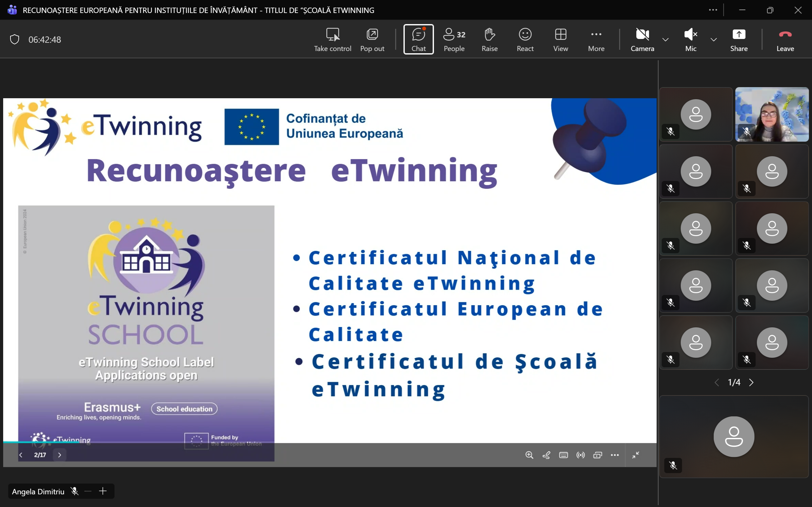Expand the Mic options dropdown arrow
This screenshot has height=507, width=812.
(x=714, y=40)
